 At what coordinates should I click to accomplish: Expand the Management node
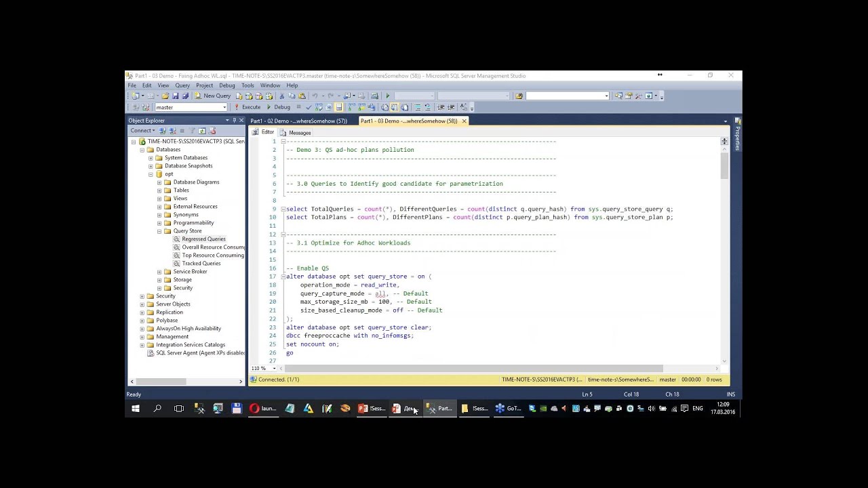click(142, 337)
